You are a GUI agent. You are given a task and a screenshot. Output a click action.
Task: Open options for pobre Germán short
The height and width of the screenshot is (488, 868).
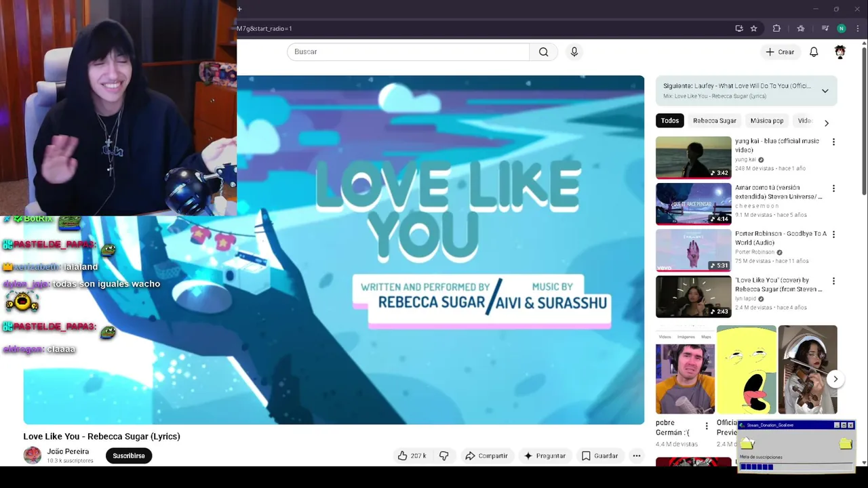pyautogui.click(x=707, y=426)
